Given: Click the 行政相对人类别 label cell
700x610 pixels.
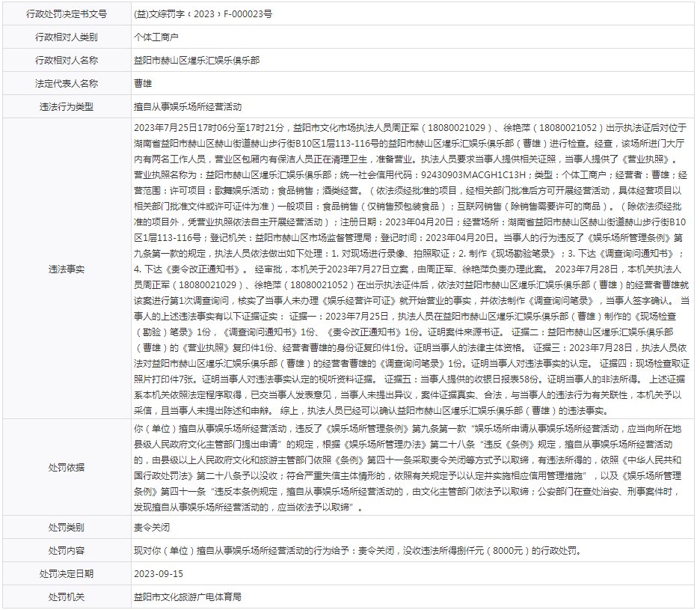Looking at the screenshot, I should point(67,37).
